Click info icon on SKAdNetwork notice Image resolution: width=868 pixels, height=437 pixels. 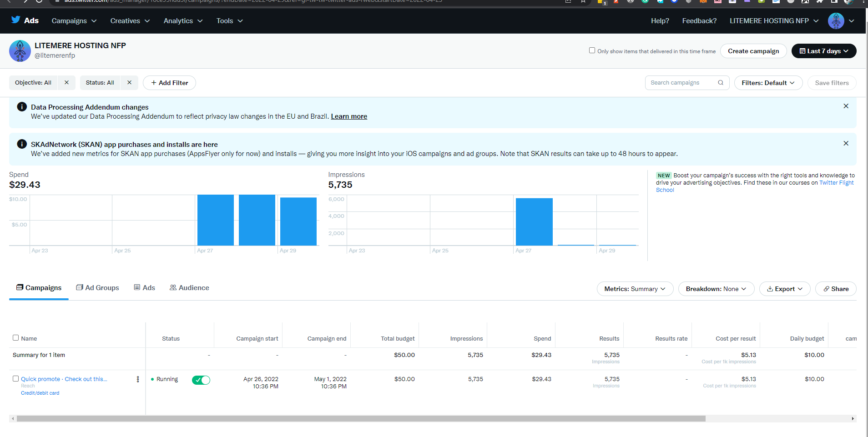pos(22,144)
